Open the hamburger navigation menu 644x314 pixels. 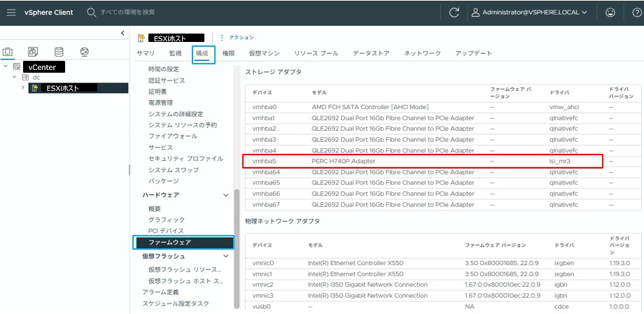(11, 13)
